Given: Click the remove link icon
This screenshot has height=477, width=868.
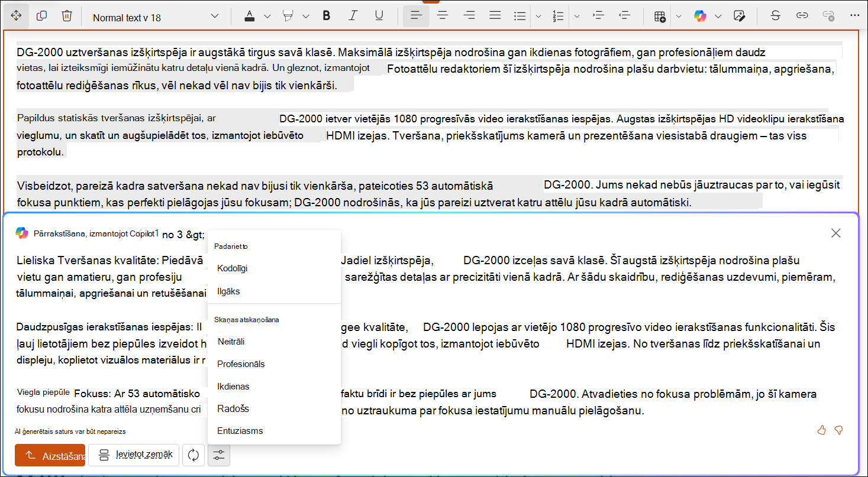Looking at the screenshot, I should coord(828,16).
